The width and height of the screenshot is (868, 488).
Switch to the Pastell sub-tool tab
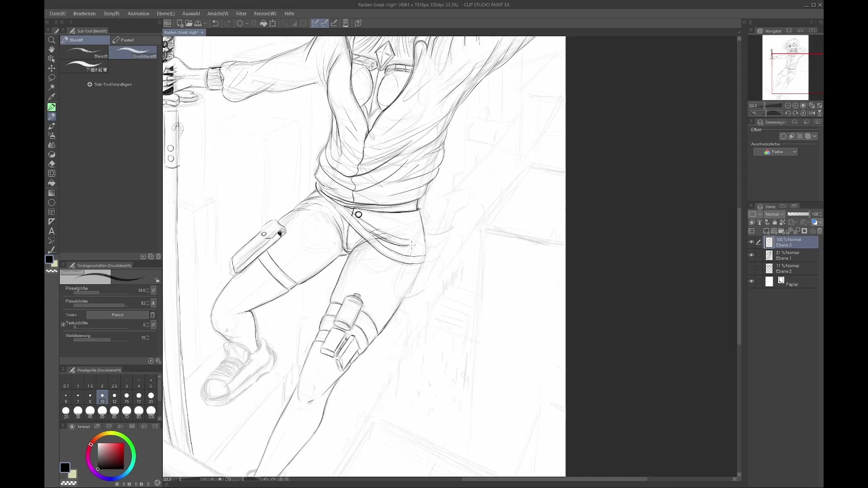[136, 40]
